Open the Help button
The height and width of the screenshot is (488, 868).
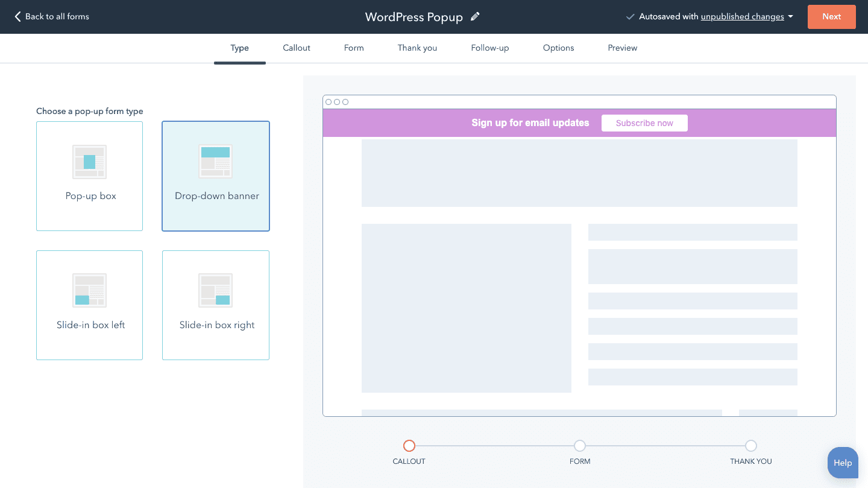[x=843, y=463]
